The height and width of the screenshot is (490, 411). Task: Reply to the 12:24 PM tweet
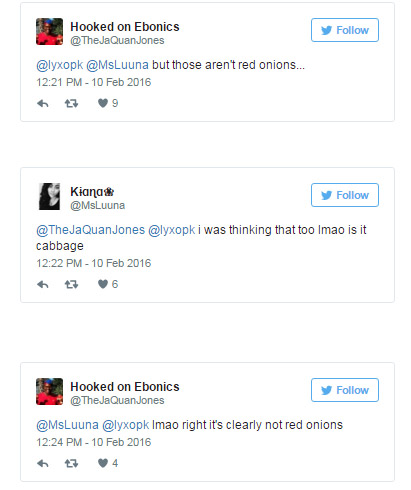tap(43, 464)
